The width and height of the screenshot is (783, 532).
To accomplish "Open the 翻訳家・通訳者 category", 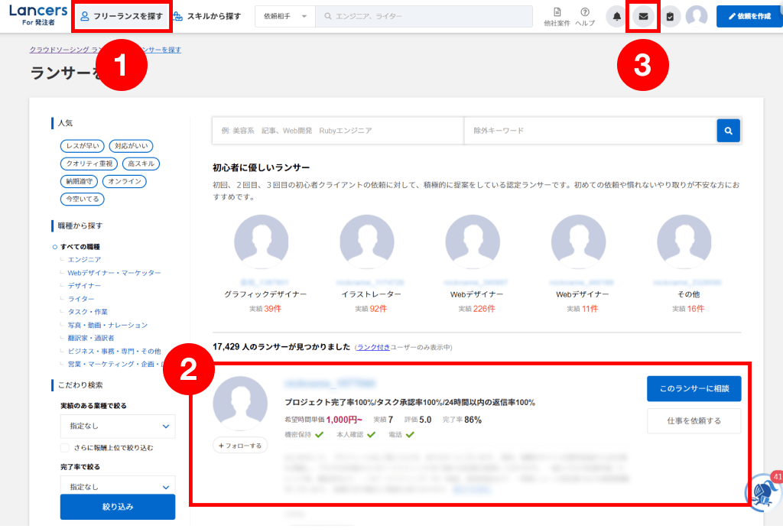I will tap(91, 338).
